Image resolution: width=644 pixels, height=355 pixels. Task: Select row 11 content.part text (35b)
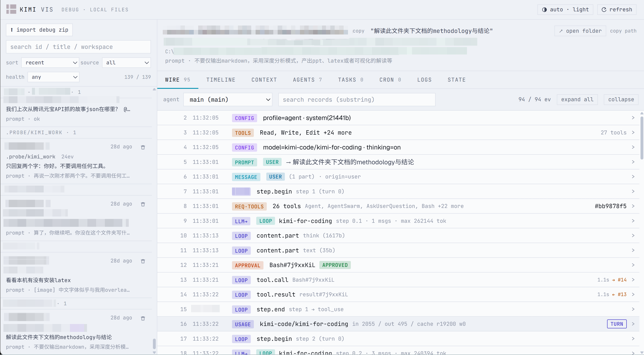399,250
